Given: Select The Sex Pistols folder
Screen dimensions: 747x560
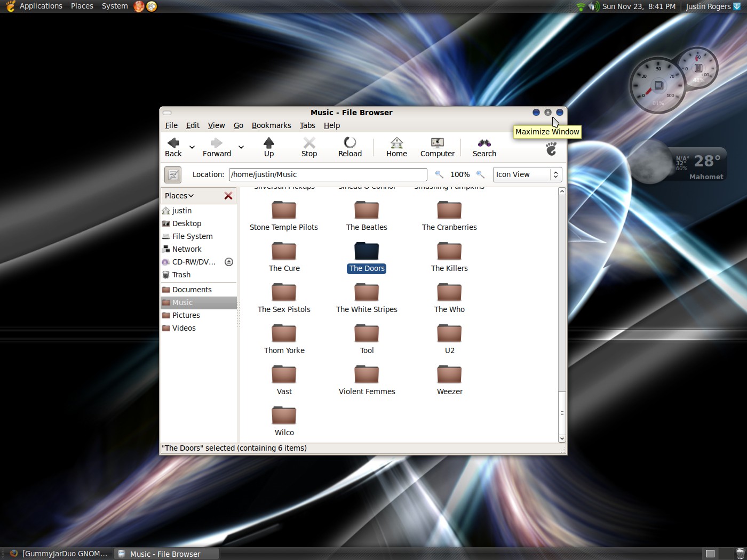Looking at the screenshot, I should click(284, 298).
